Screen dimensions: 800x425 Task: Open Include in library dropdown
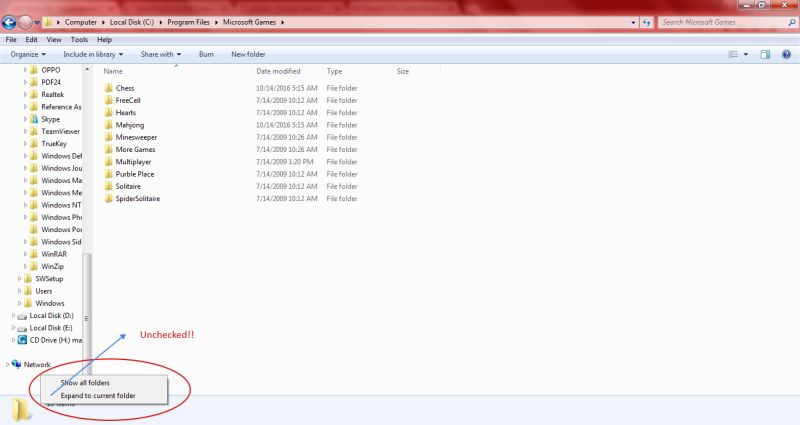pos(93,54)
